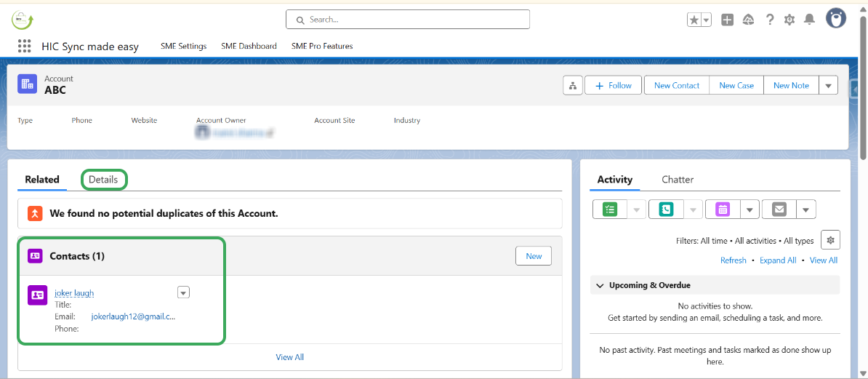
Task: Open the Notifications bell
Action: 809,20
